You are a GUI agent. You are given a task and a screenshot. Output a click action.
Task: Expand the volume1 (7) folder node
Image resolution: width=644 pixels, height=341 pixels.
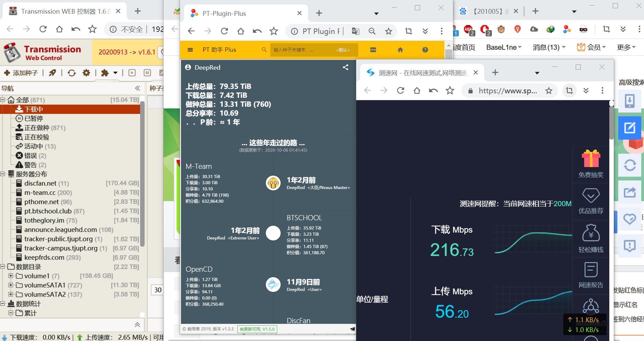(x=11, y=276)
